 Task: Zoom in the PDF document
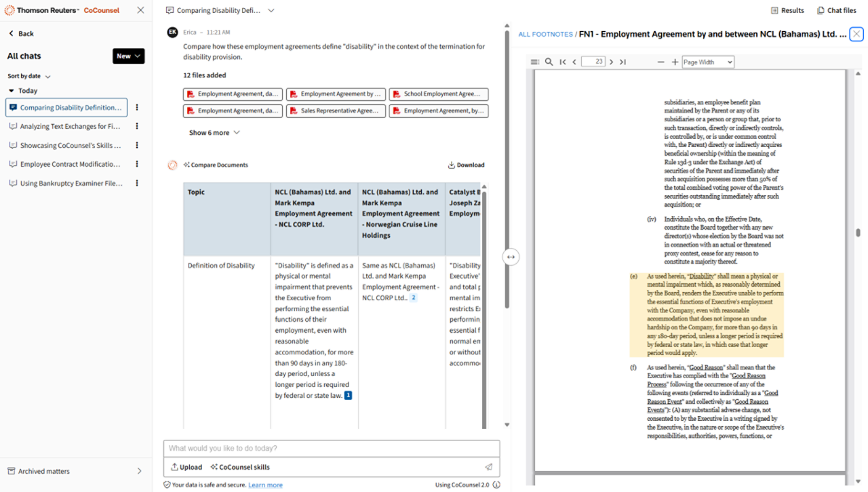click(x=675, y=62)
